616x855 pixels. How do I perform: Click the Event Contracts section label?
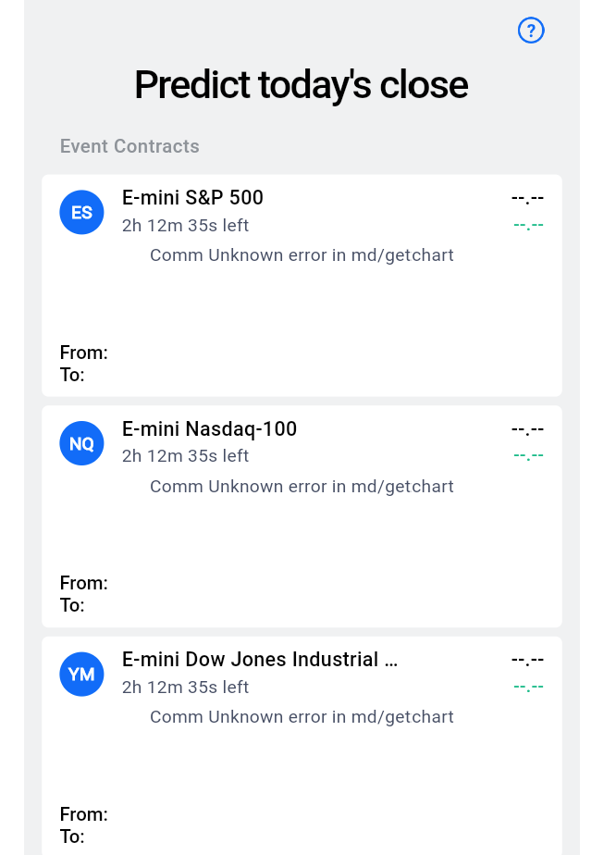tap(129, 146)
